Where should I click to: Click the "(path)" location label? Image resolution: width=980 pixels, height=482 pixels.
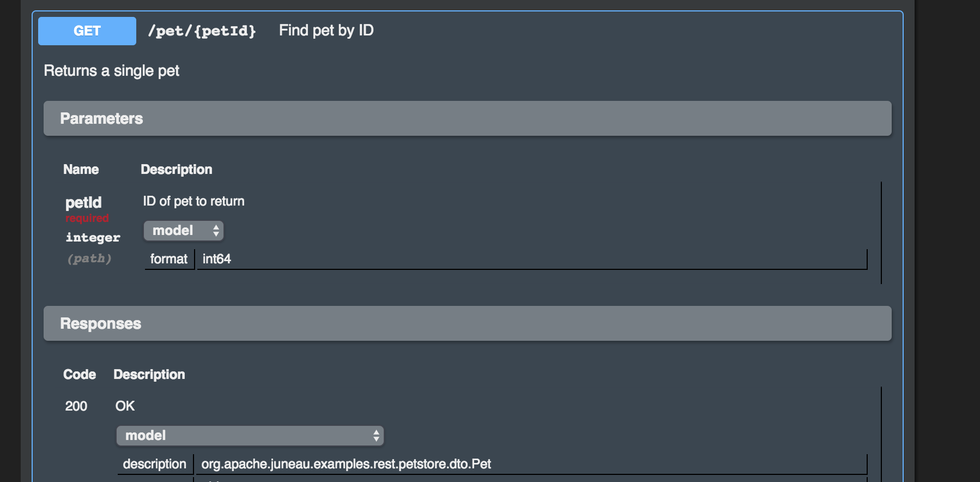89,258
